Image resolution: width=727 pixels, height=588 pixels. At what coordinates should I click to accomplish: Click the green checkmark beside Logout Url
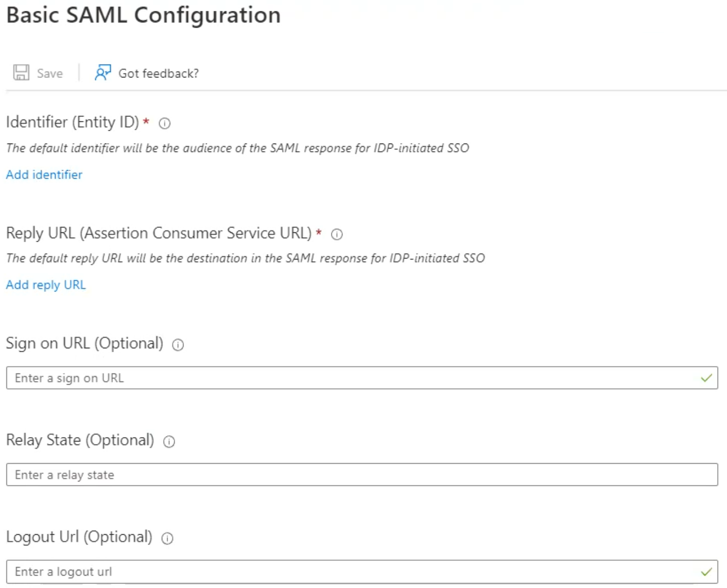tap(705, 571)
